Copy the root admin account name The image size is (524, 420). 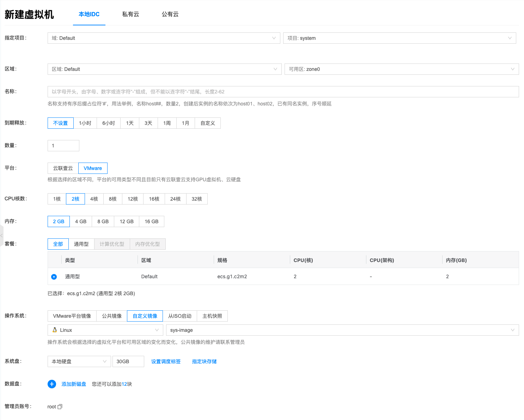click(x=60, y=407)
